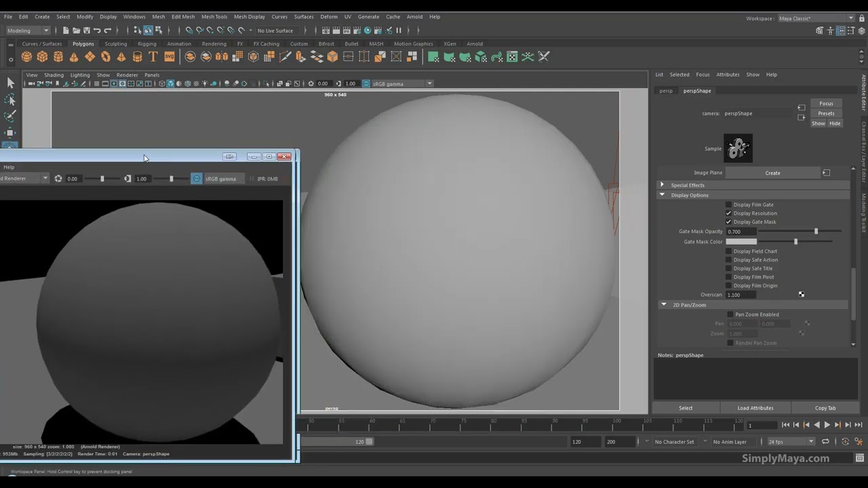The image size is (868, 488).
Task: Open the Maya Classic workspace dropdown
Action: (x=816, y=18)
